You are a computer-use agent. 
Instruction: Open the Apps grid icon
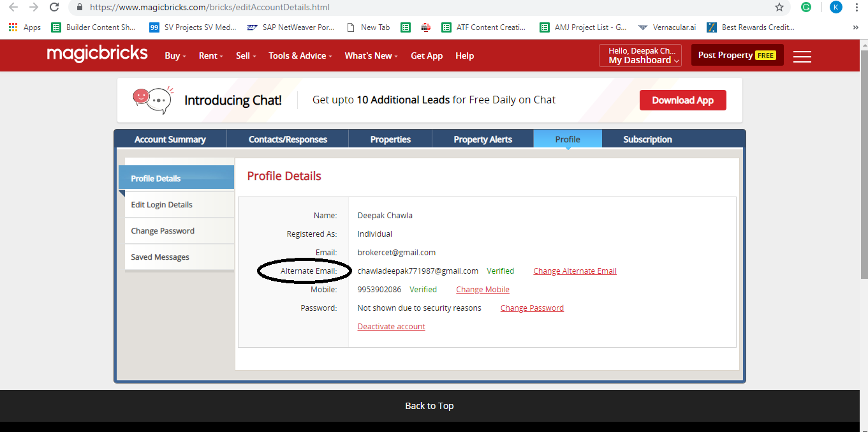click(13, 27)
